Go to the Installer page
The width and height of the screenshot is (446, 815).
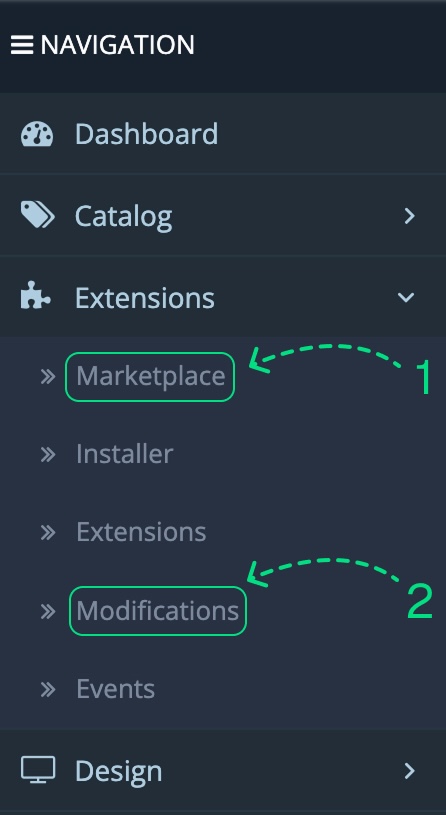click(x=124, y=454)
